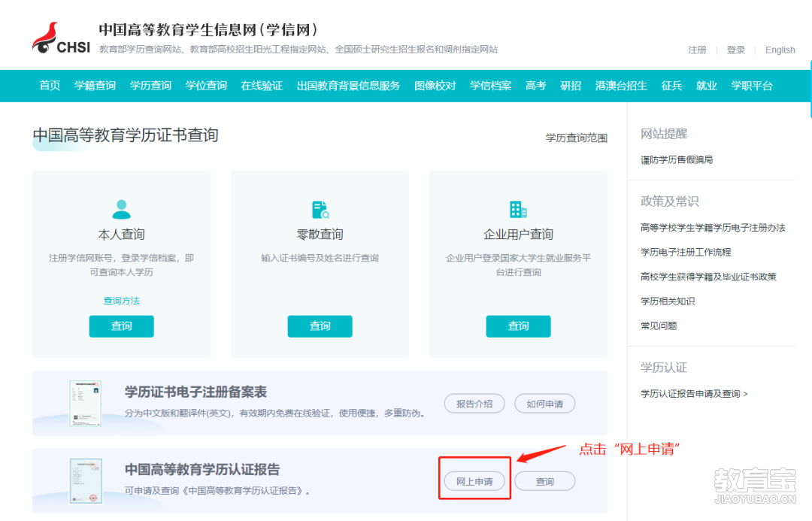Screen dimensions: 812x521
Task: Click the 企业用户查询 building icon
Action: pos(518,209)
